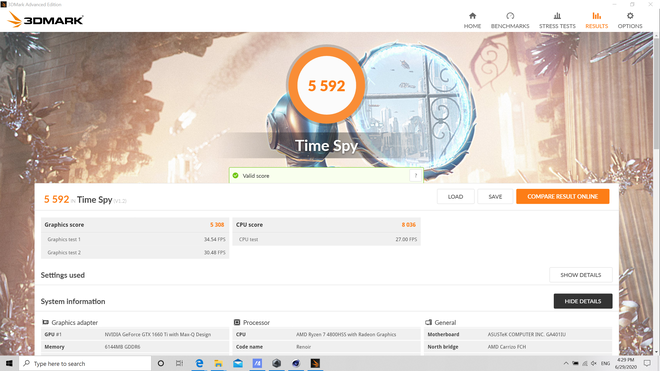The image size is (660, 371).
Task: Click the General section icon
Action: pyautogui.click(x=428, y=322)
